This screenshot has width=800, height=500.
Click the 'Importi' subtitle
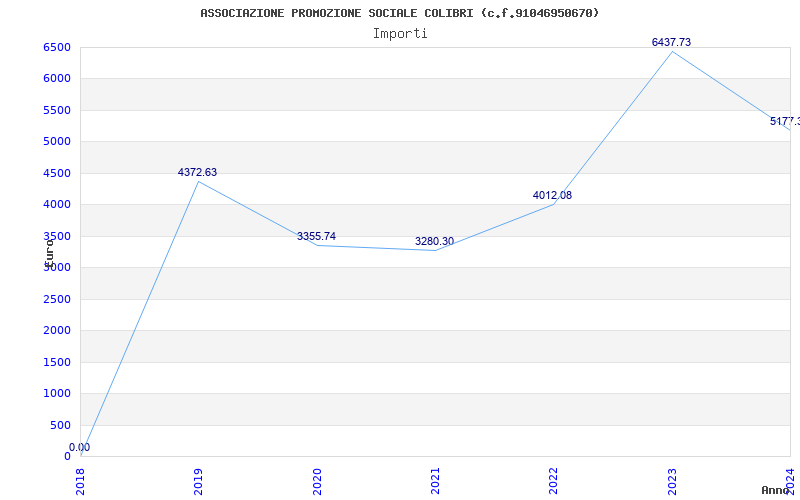pyautogui.click(x=400, y=34)
